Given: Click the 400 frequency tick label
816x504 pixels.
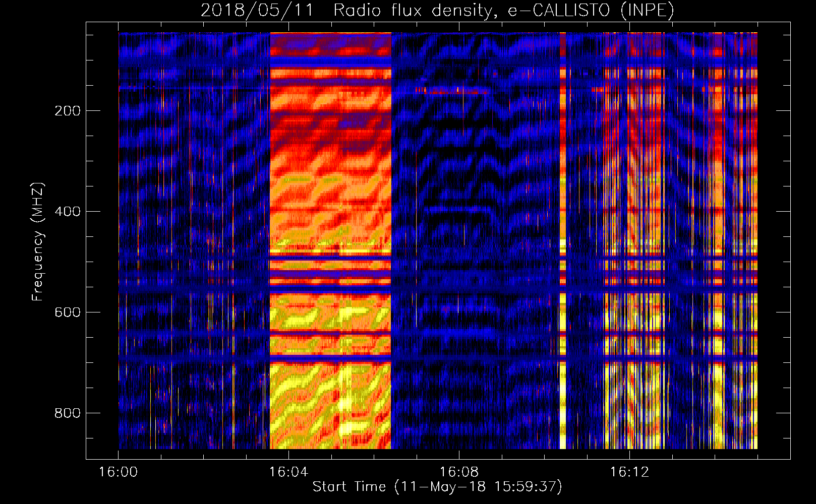Looking at the screenshot, I should coord(68,212).
